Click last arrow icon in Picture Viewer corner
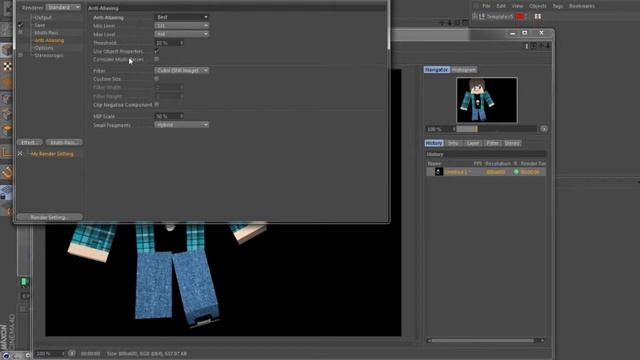 (x=548, y=46)
